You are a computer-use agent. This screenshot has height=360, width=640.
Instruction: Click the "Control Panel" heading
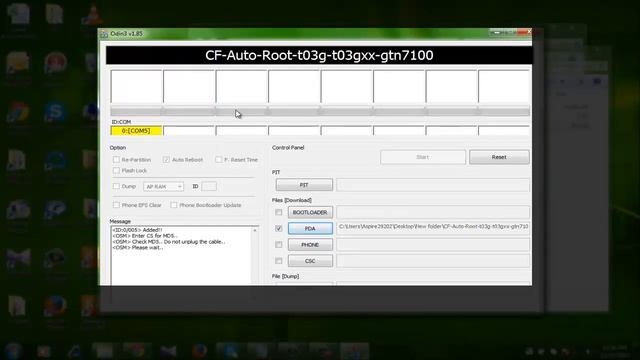point(288,148)
